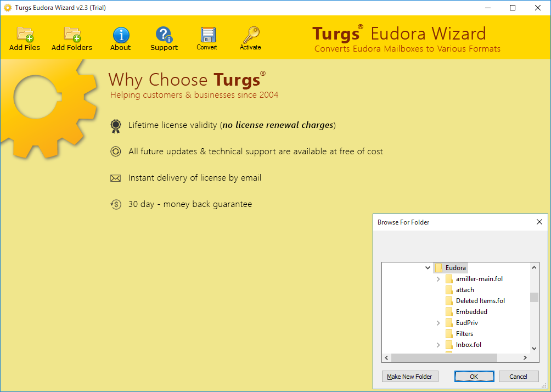Close the Turgs Eudora Wizard window
Viewport: 551px width, 392px height.
point(538,7)
